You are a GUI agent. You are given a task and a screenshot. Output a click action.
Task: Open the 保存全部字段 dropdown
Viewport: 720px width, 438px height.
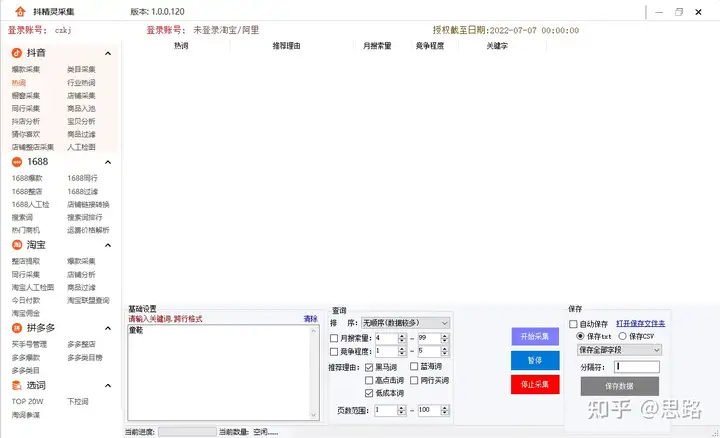[x=619, y=350]
